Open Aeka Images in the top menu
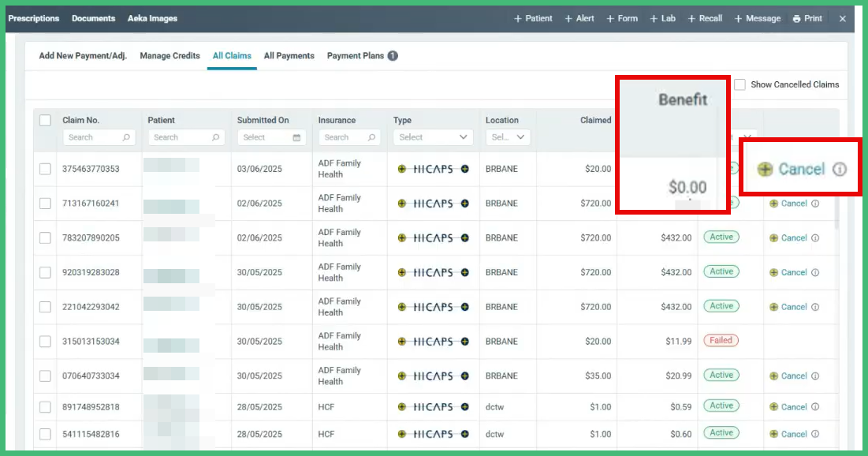 pyautogui.click(x=152, y=18)
